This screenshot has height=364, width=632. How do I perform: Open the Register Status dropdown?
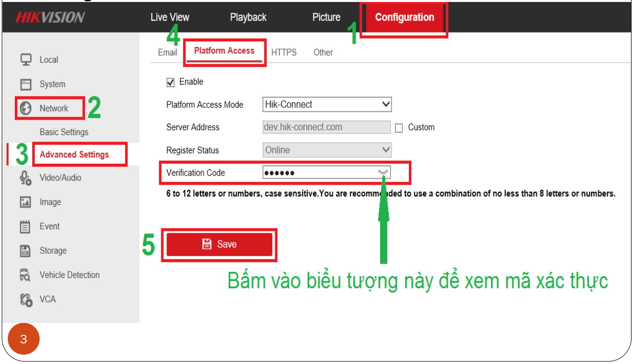coord(327,150)
